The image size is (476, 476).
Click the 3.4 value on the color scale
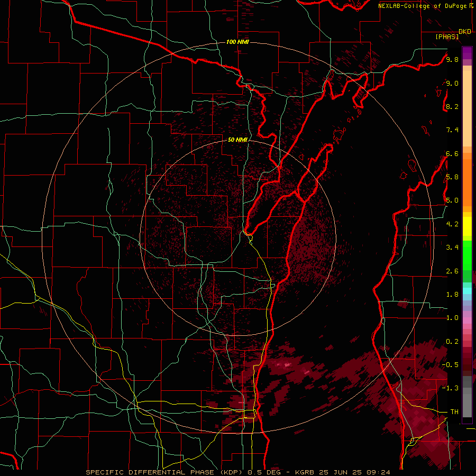tap(452, 248)
